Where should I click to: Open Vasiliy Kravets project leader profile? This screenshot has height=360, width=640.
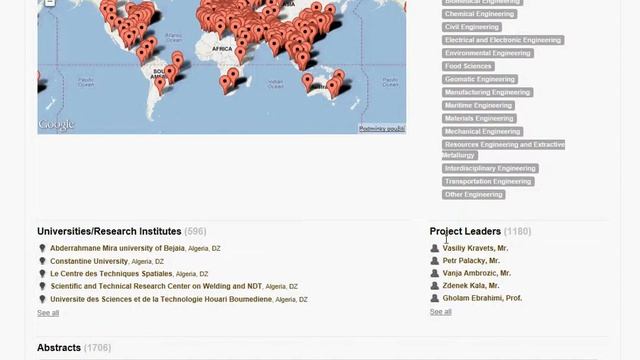475,248
